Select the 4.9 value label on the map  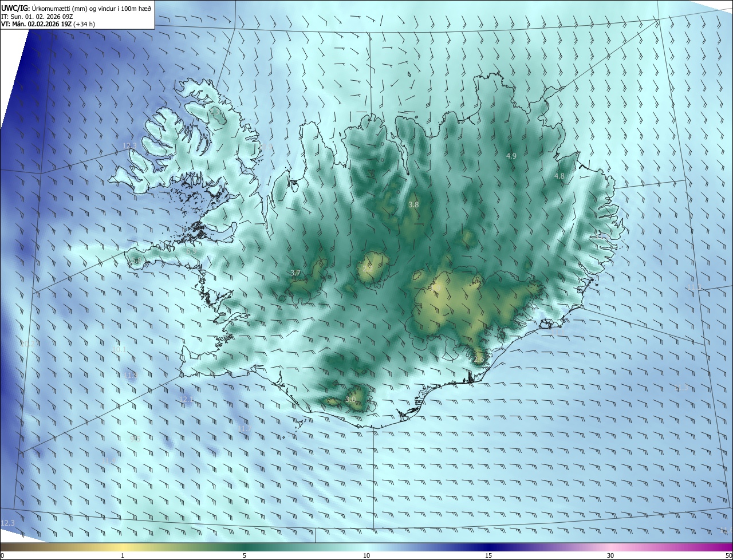[511, 156]
